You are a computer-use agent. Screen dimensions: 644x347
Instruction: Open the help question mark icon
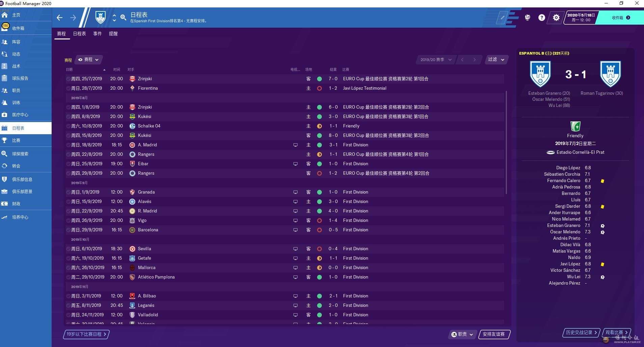tap(541, 18)
